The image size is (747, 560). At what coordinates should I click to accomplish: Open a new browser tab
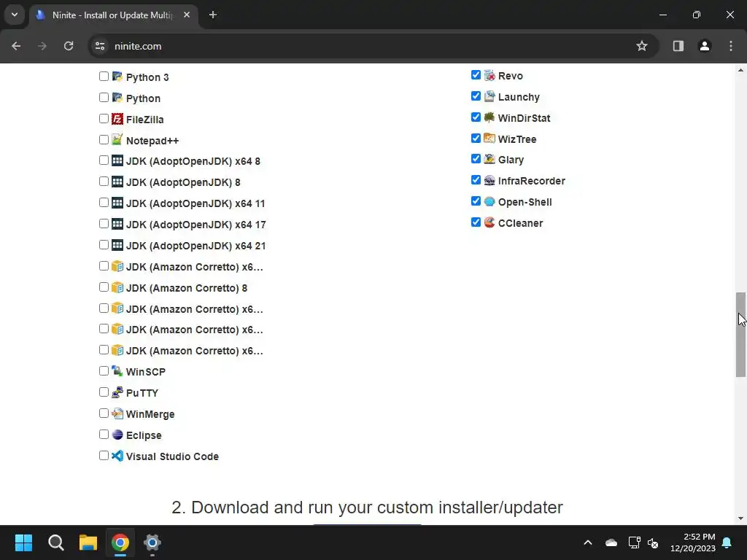pyautogui.click(x=213, y=15)
